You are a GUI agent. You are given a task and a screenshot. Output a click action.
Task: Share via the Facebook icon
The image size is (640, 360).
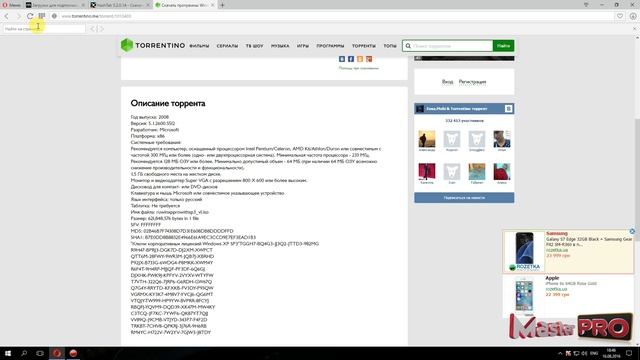click(351, 59)
